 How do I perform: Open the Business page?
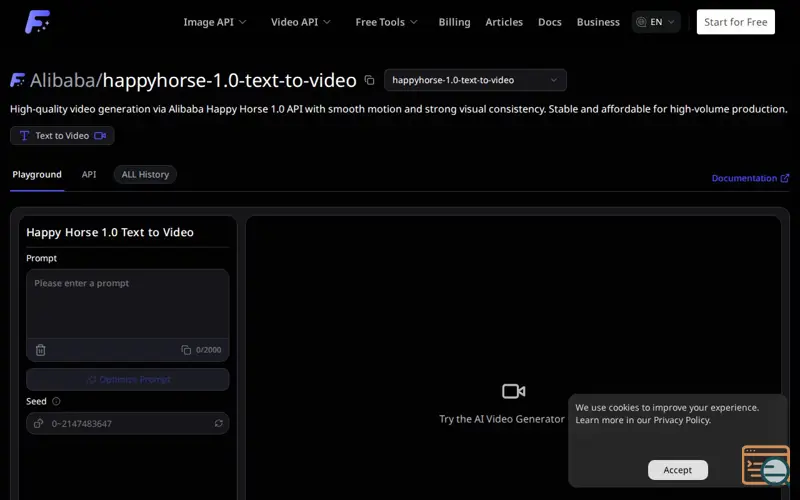point(598,22)
